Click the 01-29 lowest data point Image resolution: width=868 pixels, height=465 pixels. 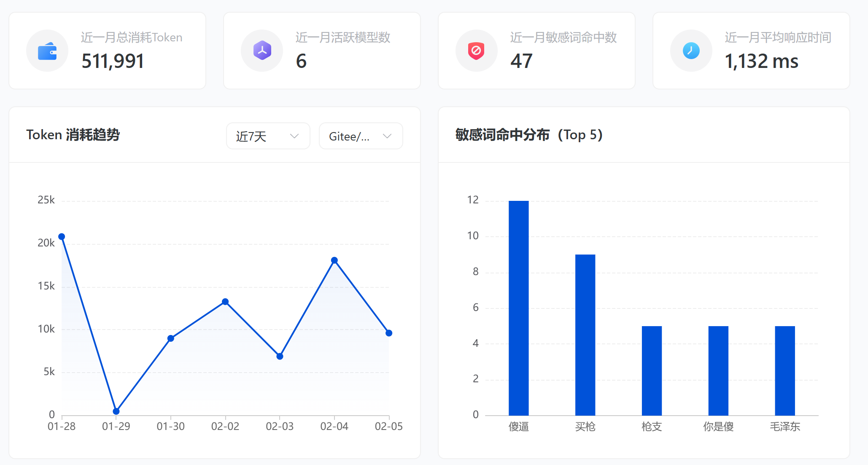pos(116,411)
